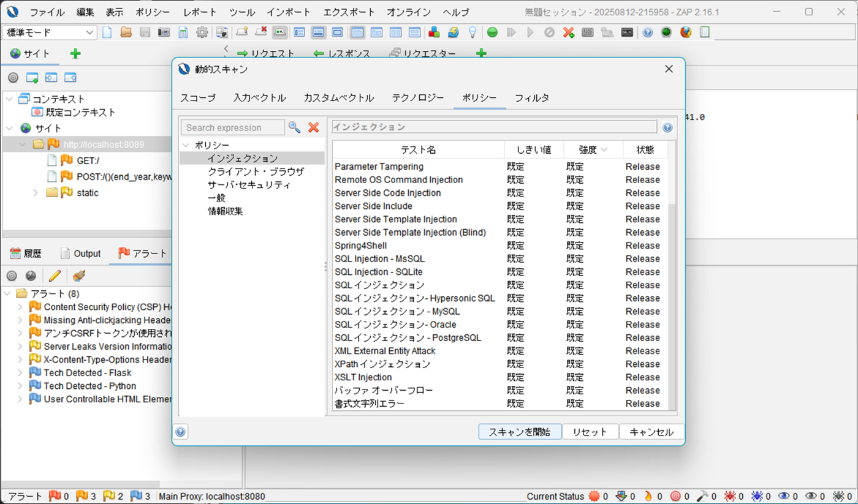Sort by the 強度 column header
This screenshot has height=504, width=858.
593,150
